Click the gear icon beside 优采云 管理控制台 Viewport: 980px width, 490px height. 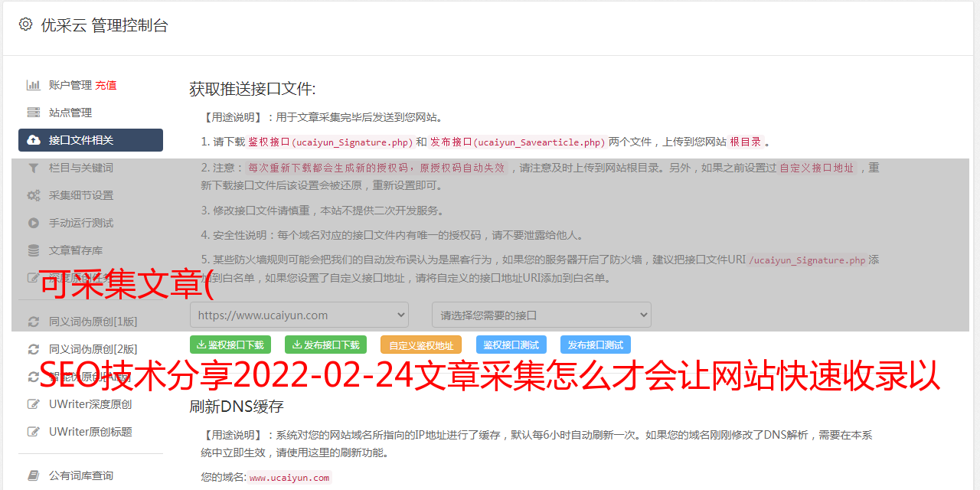[25, 24]
